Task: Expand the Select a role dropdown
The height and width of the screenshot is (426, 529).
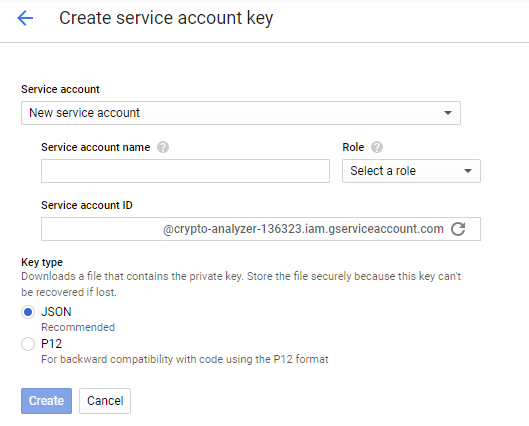Action: tap(411, 171)
